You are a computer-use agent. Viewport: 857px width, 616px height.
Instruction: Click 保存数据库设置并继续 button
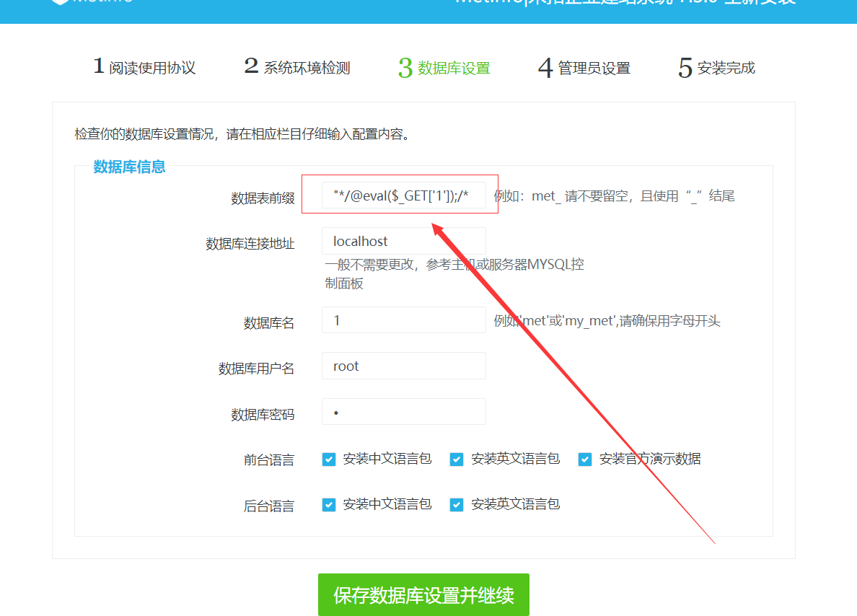pyautogui.click(x=423, y=594)
